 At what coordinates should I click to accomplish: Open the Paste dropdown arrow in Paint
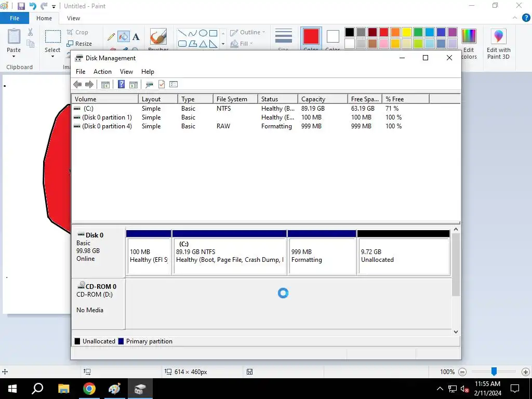click(14, 56)
